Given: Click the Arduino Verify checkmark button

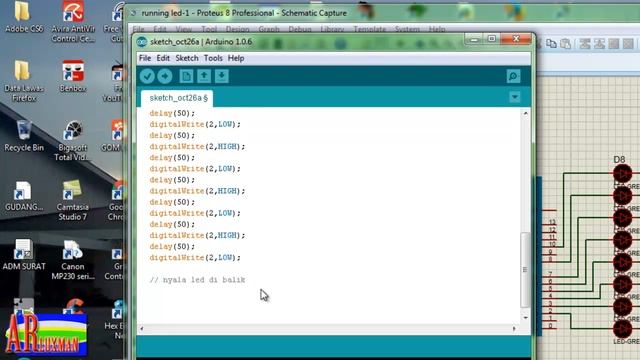Looking at the screenshot, I should pyautogui.click(x=147, y=76).
